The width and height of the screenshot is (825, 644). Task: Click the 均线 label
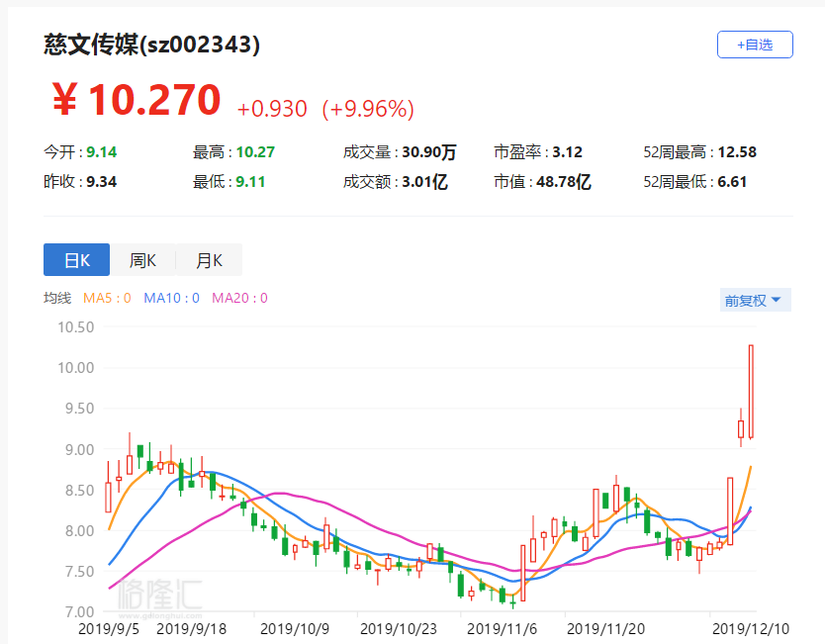coord(57,299)
